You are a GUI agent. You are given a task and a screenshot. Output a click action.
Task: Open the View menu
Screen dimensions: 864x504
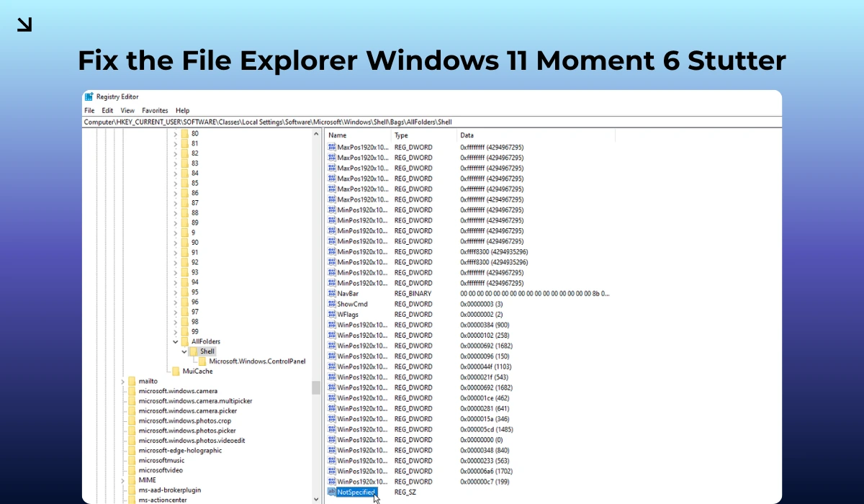[127, 110]
